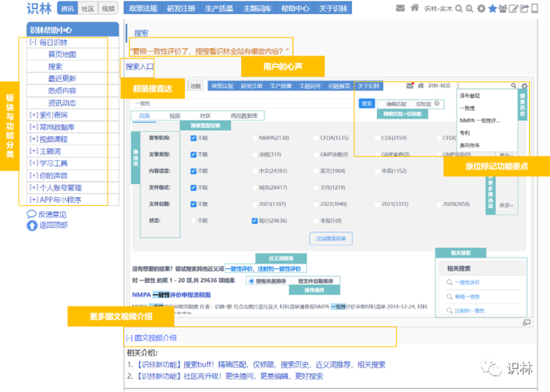
Task: Click 更多» in the 文件日期 row
Action: click(x=506, y=205)
